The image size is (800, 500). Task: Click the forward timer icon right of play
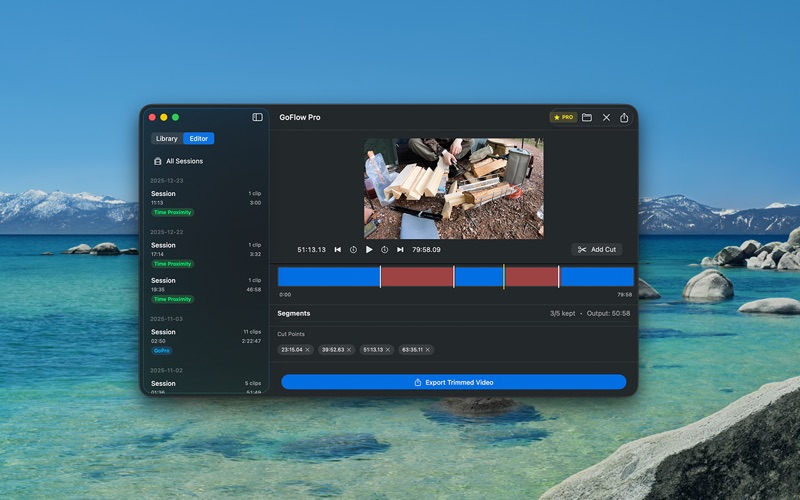pyautogui.click(x=385, y=249)
